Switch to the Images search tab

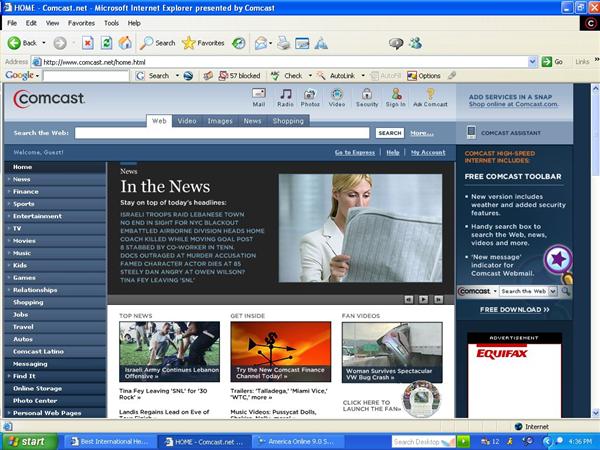pyautogui.click(x=220, y=121)
